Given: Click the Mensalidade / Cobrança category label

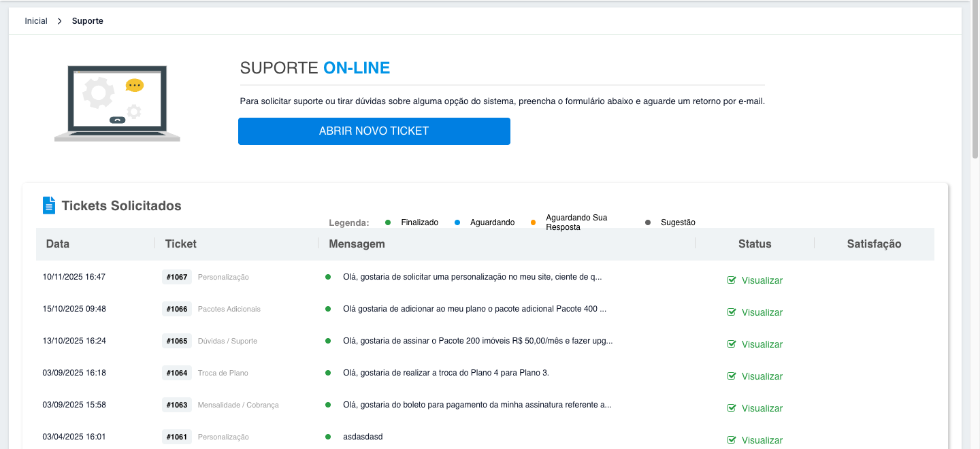Looking at the screenshot, I should click(238, 405).
